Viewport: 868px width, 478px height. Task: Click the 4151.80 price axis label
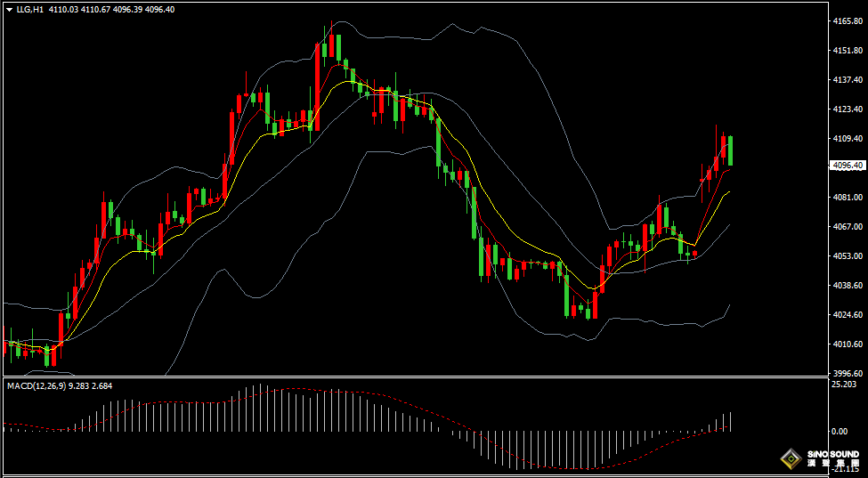pyautogui.click(x=848, y=51)
